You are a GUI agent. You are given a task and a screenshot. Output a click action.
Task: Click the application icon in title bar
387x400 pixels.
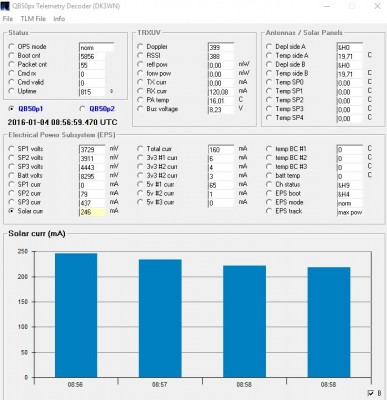point(6,6)
